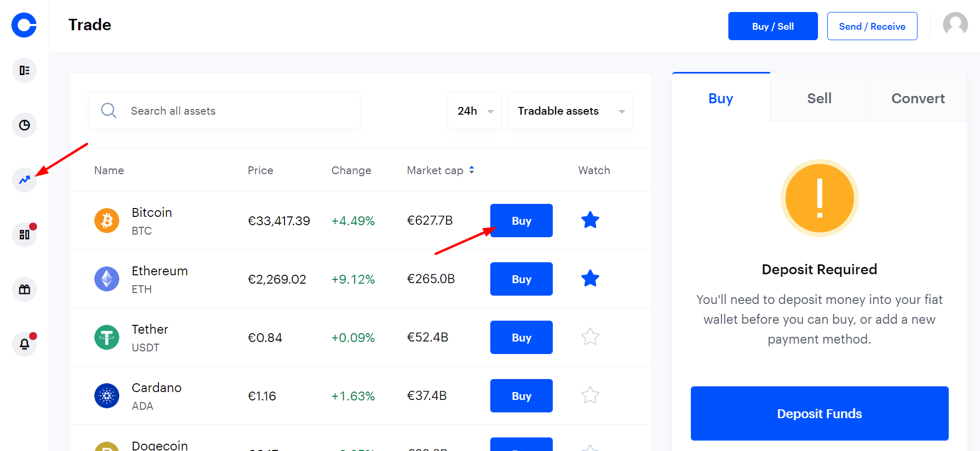
Task: Click the search magnifier icon
Action: [x=108, y=111]
